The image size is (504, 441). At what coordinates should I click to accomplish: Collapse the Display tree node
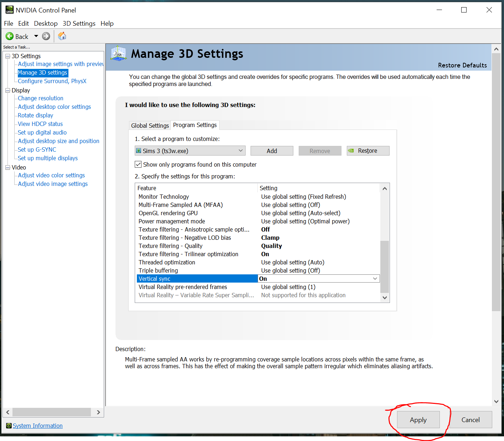pyautogui.click(x=8, y=90)
